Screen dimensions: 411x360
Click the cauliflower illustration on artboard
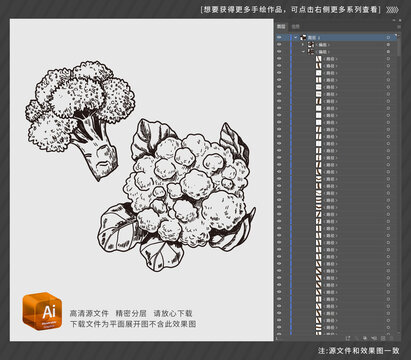click(177, 195)
